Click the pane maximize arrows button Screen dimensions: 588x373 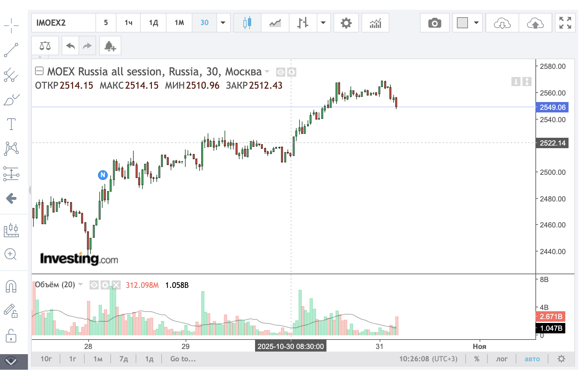[x=527, y=82]
